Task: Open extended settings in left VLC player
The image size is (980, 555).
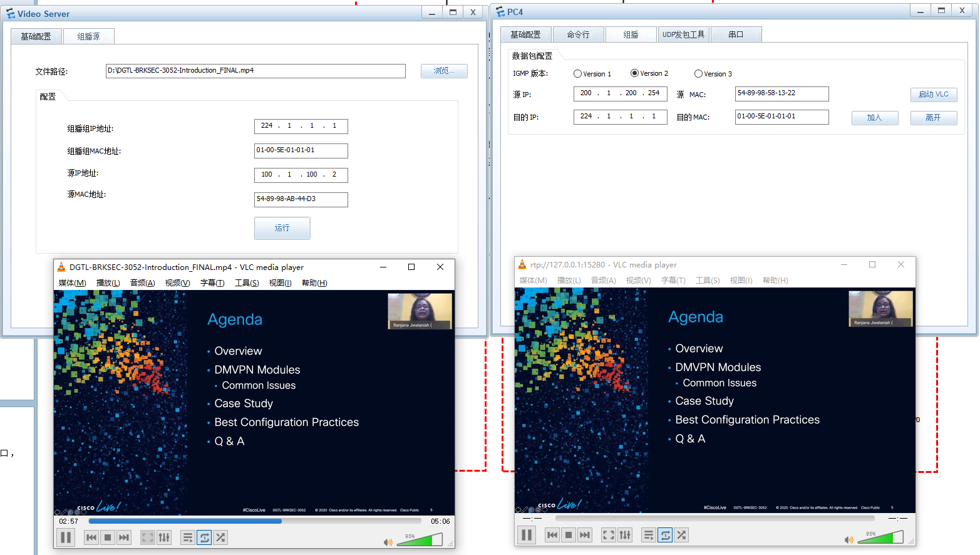Action: pos(164,537)
